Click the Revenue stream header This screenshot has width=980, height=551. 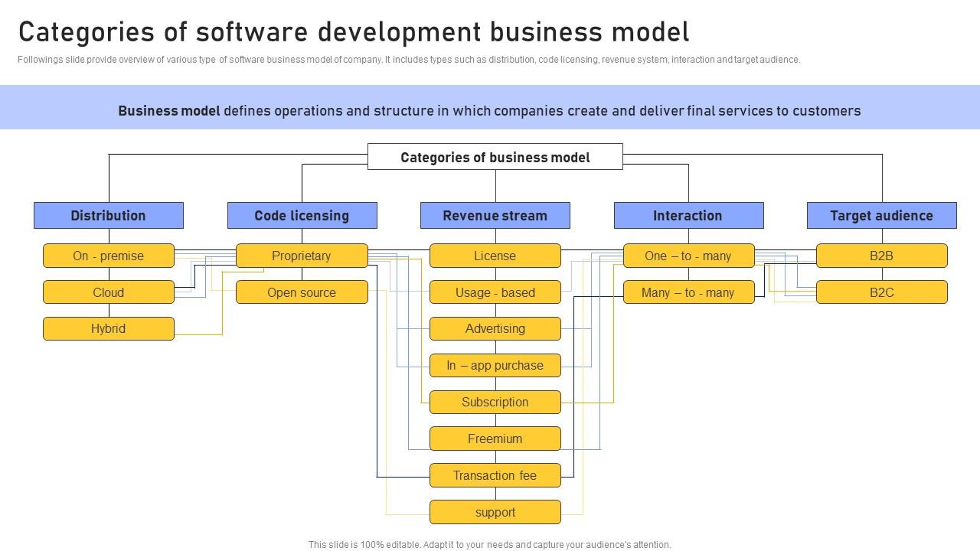[x=495, y=216]
